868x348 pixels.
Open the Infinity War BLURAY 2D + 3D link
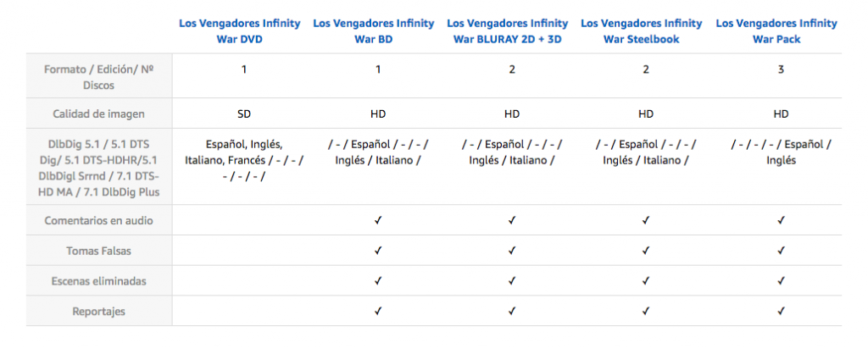coord(507,31)
